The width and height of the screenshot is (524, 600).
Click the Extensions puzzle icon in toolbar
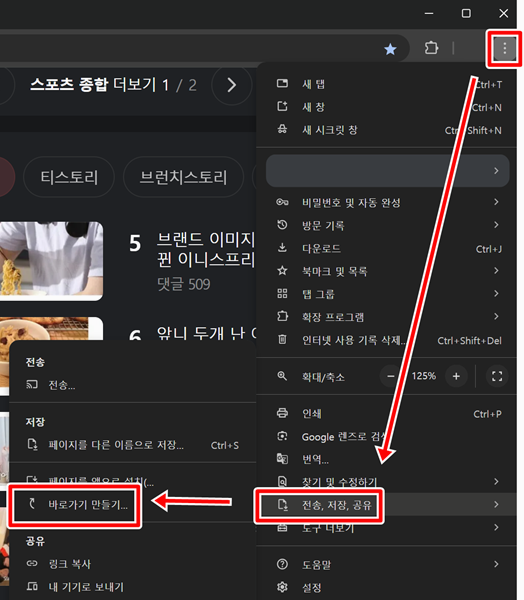point(431,48)
